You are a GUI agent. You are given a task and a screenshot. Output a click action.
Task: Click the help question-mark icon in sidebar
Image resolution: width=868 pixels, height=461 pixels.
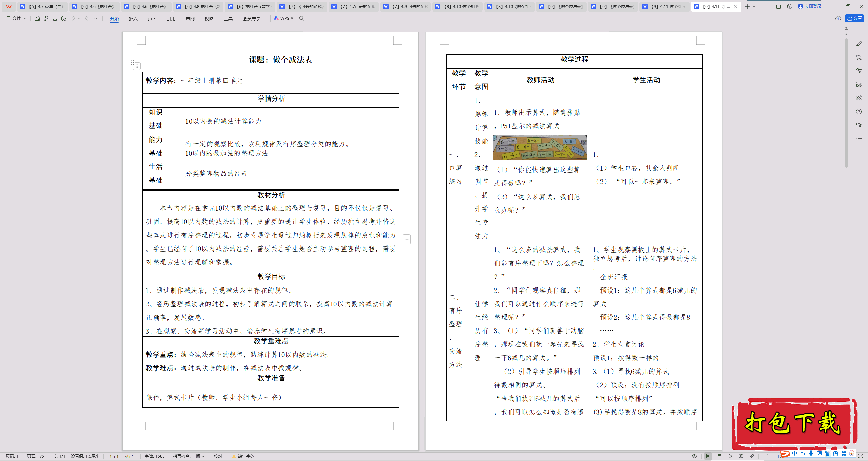point(859,112)
